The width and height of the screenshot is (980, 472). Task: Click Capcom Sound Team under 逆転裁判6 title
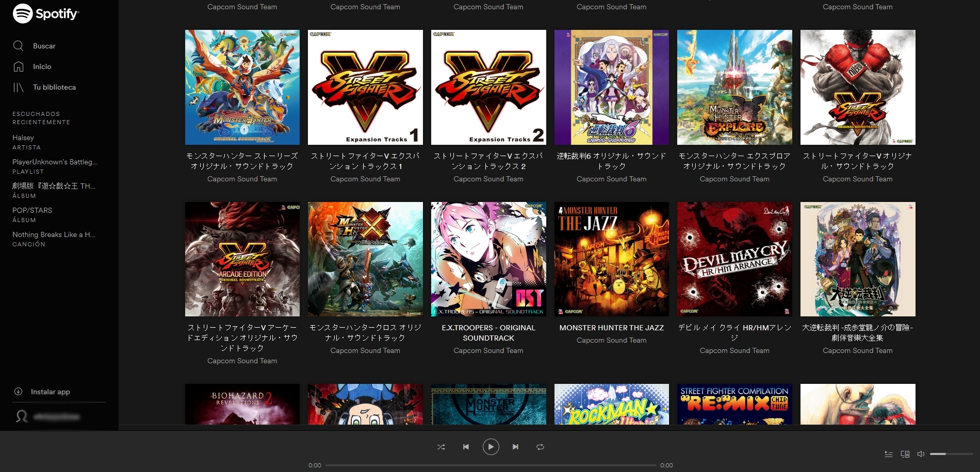pyautogui.click(x=612, y=179)
